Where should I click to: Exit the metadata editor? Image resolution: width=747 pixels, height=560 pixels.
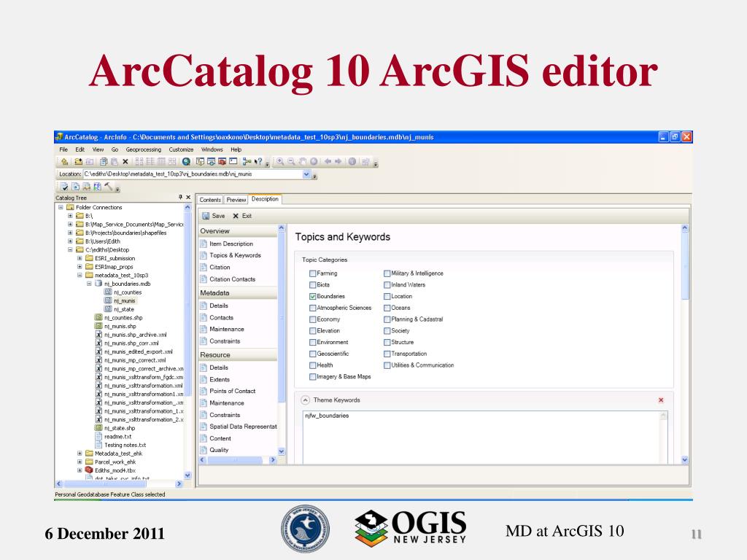click(x=242, y=216)
